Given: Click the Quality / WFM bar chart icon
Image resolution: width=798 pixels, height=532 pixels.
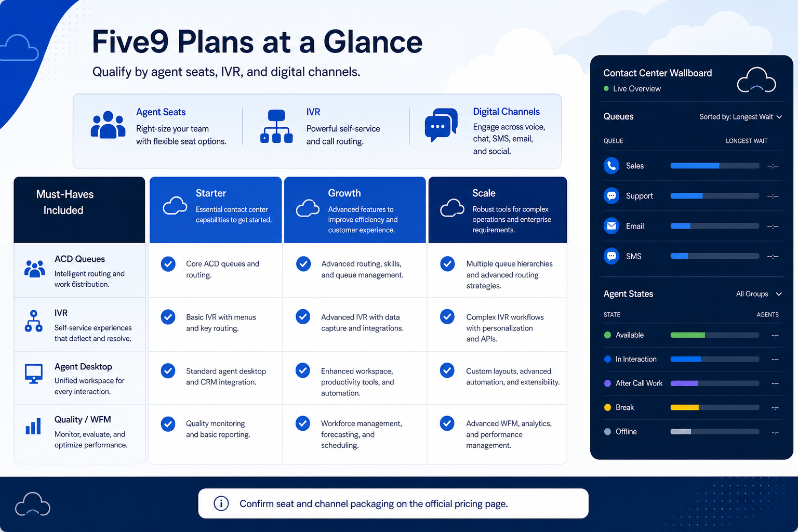Looking at the screenshot, I should (x=33, y=427).
